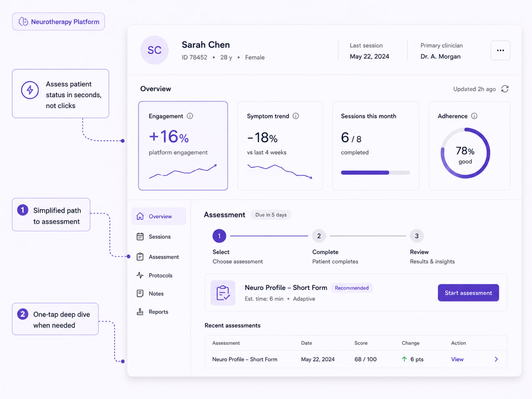Click the symptom trend downward sparkline

click(280, 171)
